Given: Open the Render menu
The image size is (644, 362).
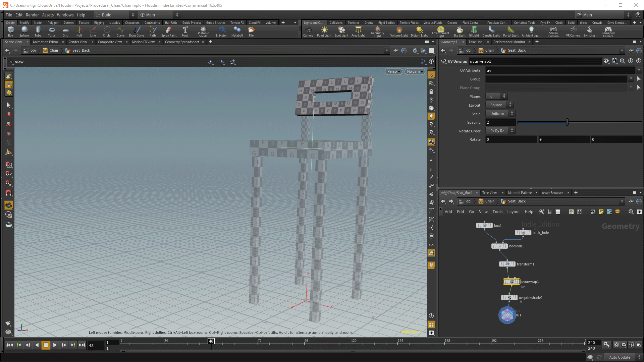Looking at the screenshot, I should coord(32,15).
